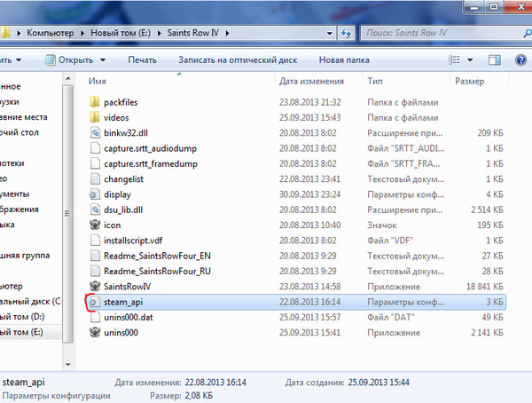Sort by the Размер column header
This screenshot has width=532, height=403.
[470, 81]
